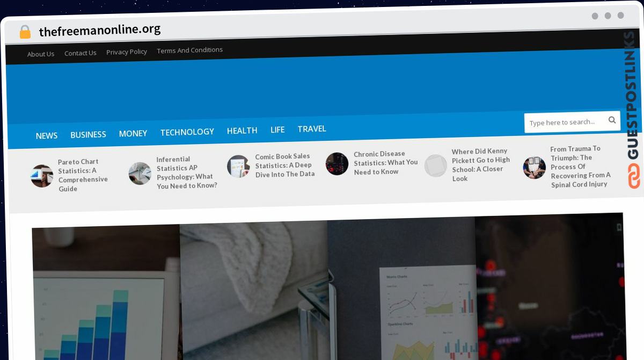This screenshot has height=360, width=644.
Task: Click the search magnifier icon
Action: (612, 120)
